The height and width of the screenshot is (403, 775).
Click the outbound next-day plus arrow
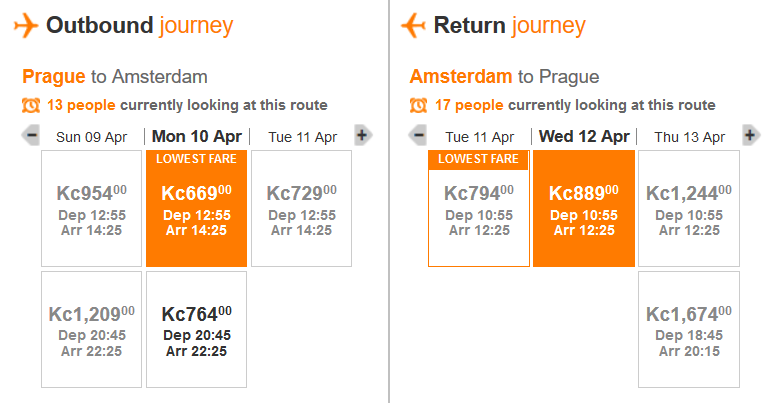click(363, 135)
